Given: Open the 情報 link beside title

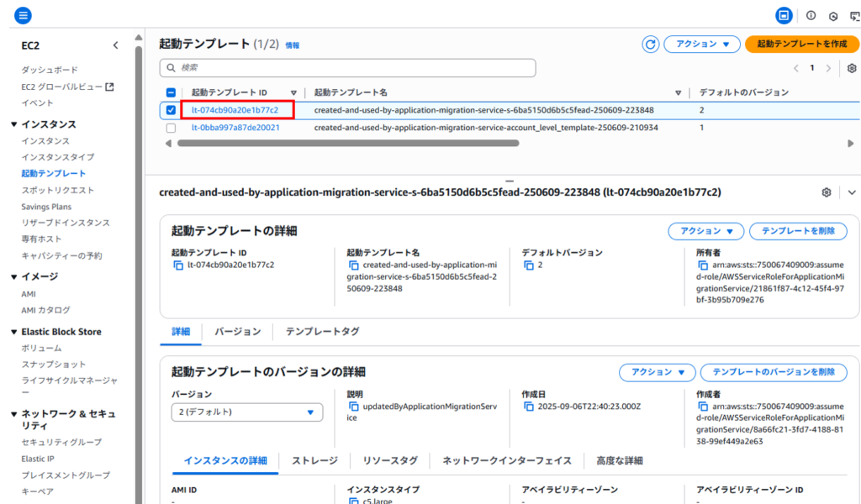Looking at the screenshot, I should pyautogui.click(x=292, y=45).
